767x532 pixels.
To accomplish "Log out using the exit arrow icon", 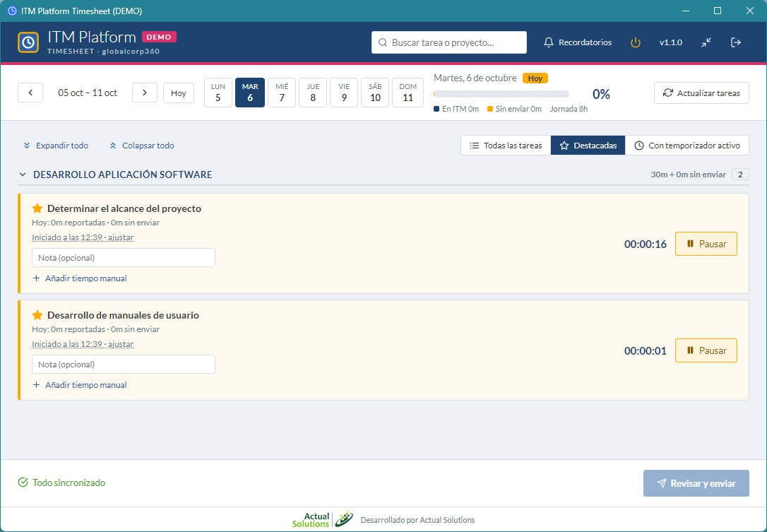I will click(736, 42).
